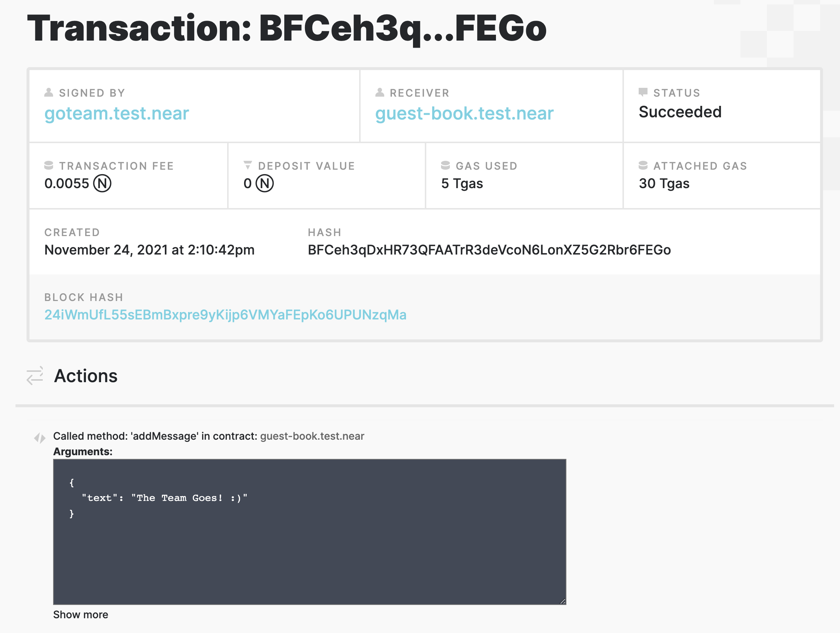Click the N token icon beside Deposit Value amount

point(265,183)
